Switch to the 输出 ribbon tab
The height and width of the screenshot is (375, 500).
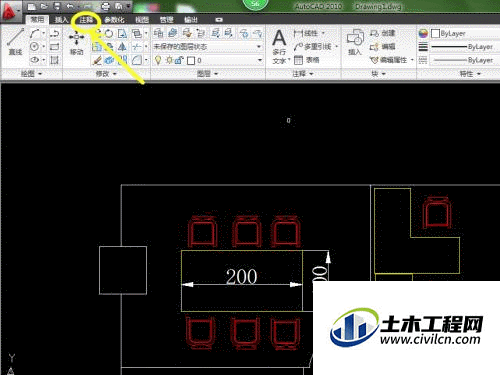191,20
